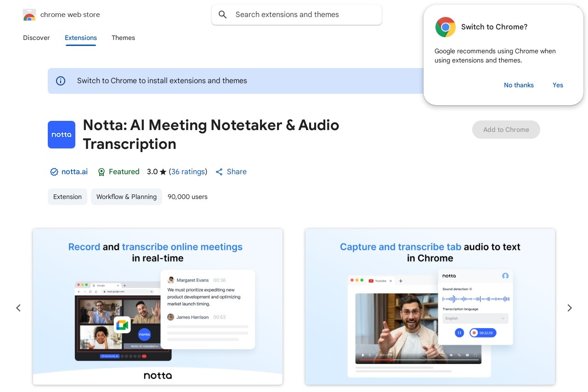Click Yes in the Switch to Chrome popup
Viewport: 588px width, 392px height.
point(558,85)
